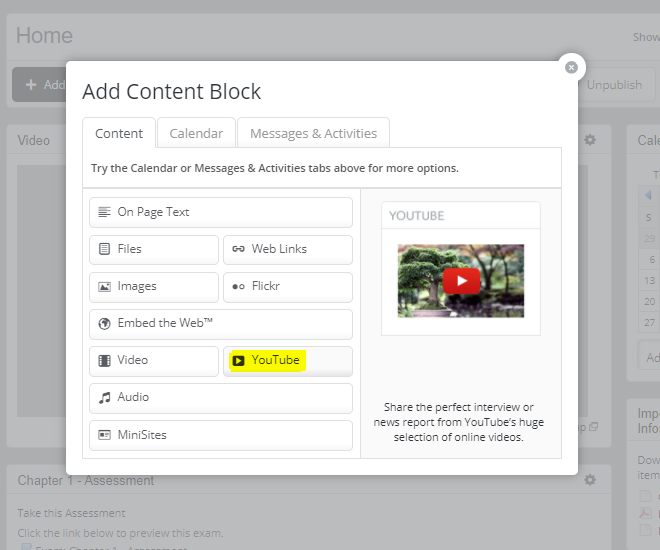Viewport: 660px width, 550px height.
Task: Click the Video block title
Action: [34, 141]
